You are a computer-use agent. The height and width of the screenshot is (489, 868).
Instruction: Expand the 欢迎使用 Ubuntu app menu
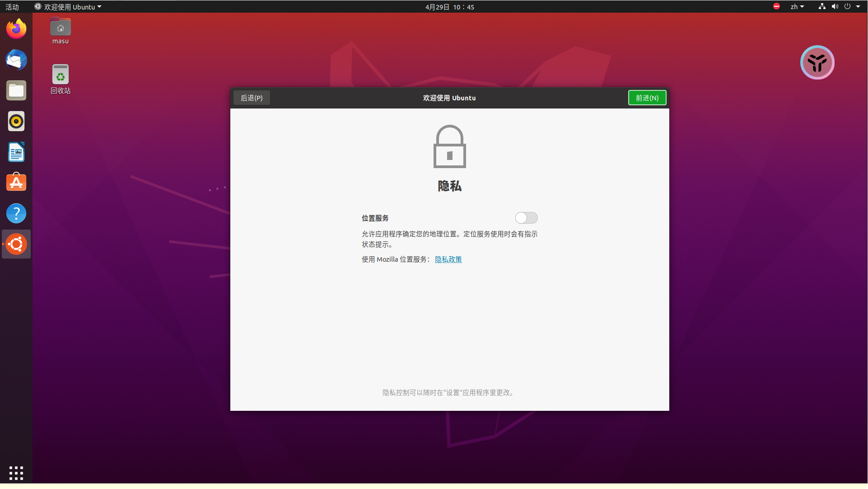[x=69, y=7]
